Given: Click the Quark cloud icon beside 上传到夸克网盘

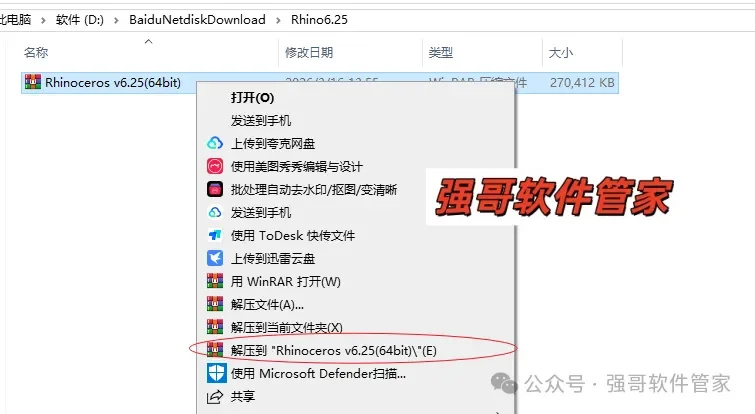Looking at the screenshot, I should click(x=215, y=143).
